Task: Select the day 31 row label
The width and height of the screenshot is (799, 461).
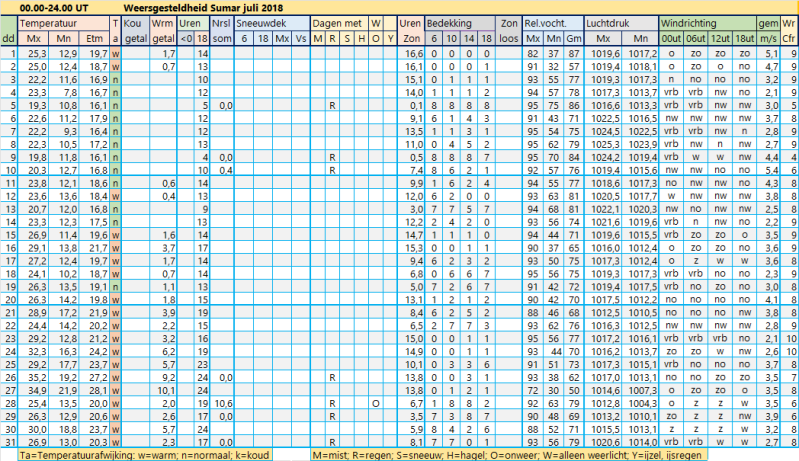Action: (9, 441)
